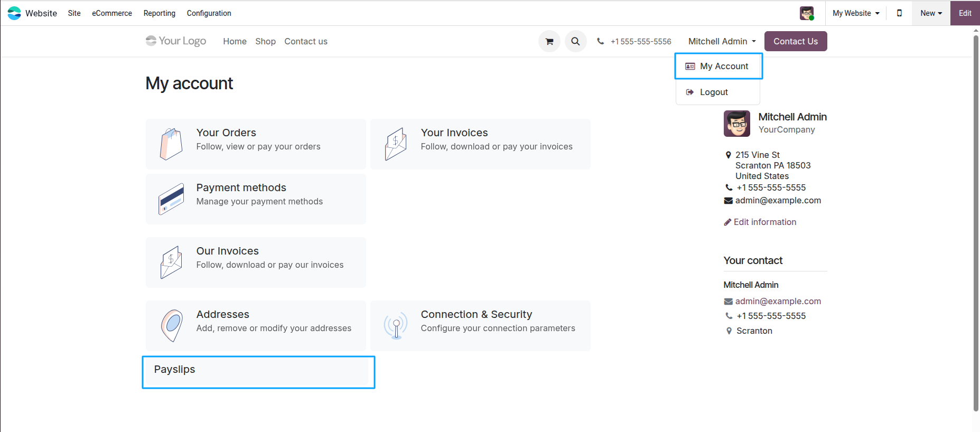This screenshot has width=980, height=432.
Task: Click the admin@example.com link under Your contact
Action: [x=778, y=302]
